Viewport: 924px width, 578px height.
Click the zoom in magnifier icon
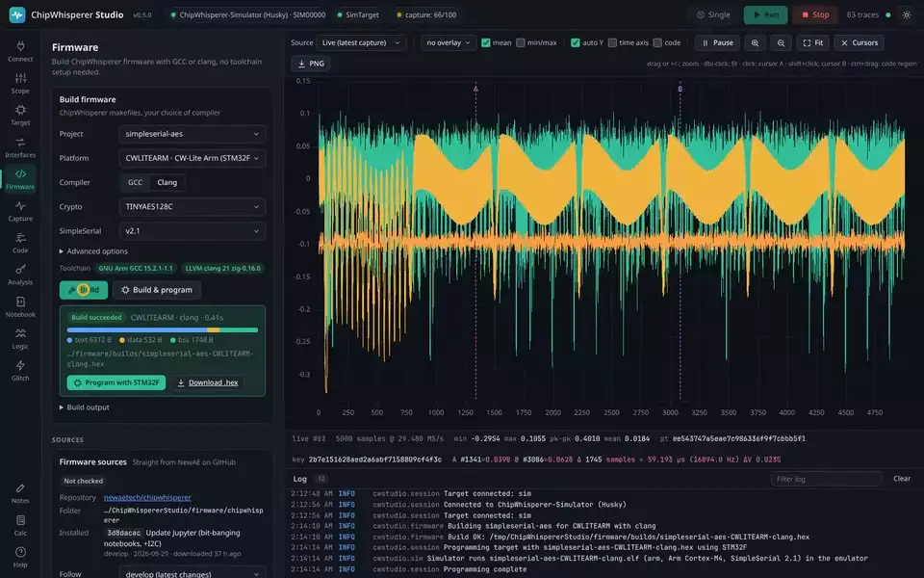(755, 42)
